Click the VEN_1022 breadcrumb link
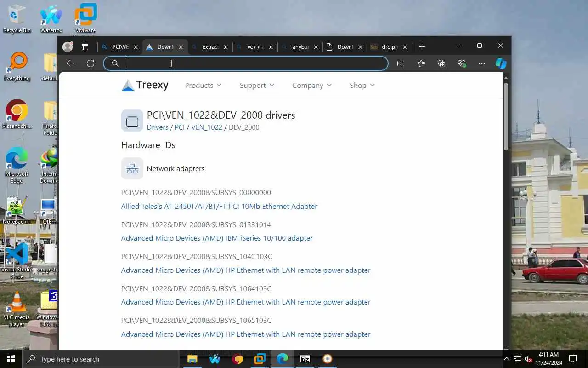Screen dimensions: 588x368 tap(207, 127)
